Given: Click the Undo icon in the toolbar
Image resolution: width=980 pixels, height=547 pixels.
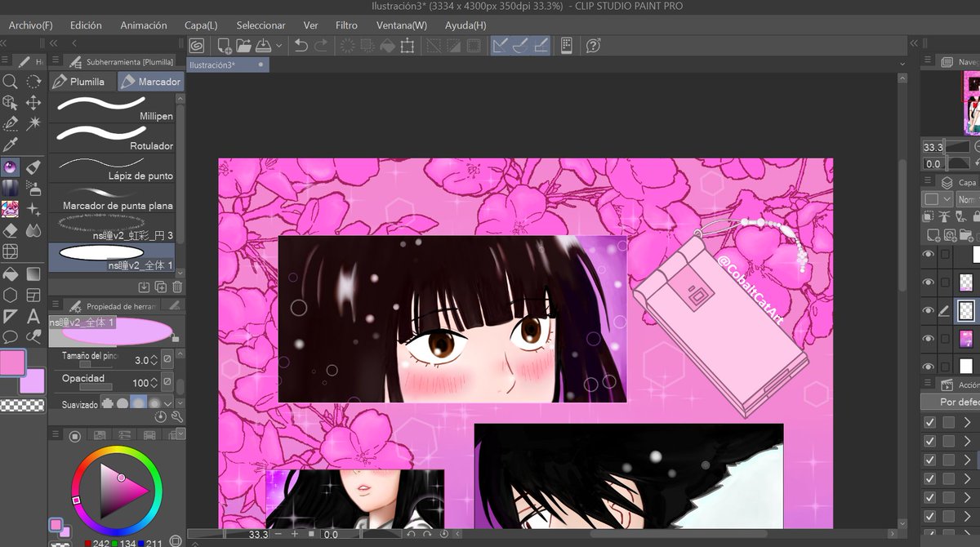Looking at the screenshot, I should click(301, 46).
